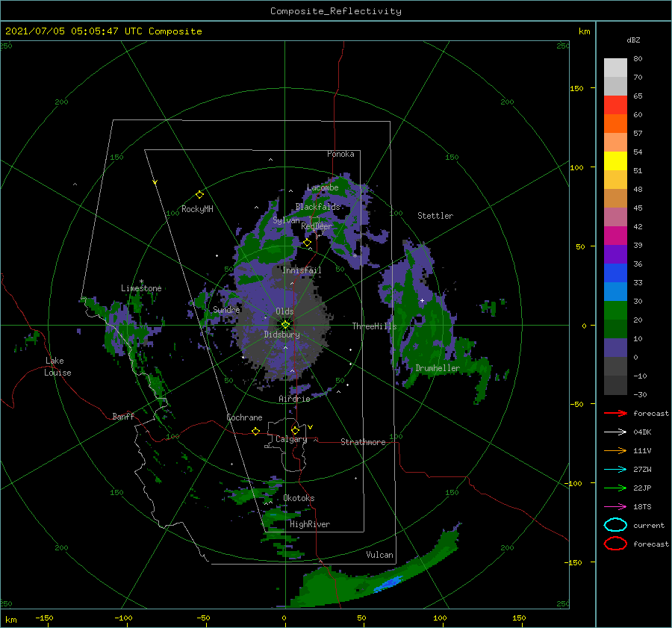Click the Lacombe city label
This screenshot has height=628, width=672.
(x=323, y=187)
